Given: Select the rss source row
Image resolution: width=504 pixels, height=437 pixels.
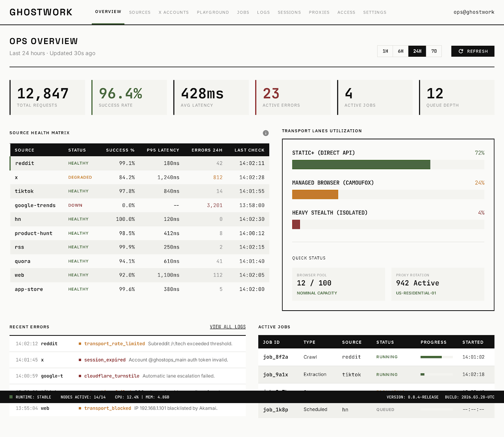Looking at the screenshot, I should tap(139, 247).
